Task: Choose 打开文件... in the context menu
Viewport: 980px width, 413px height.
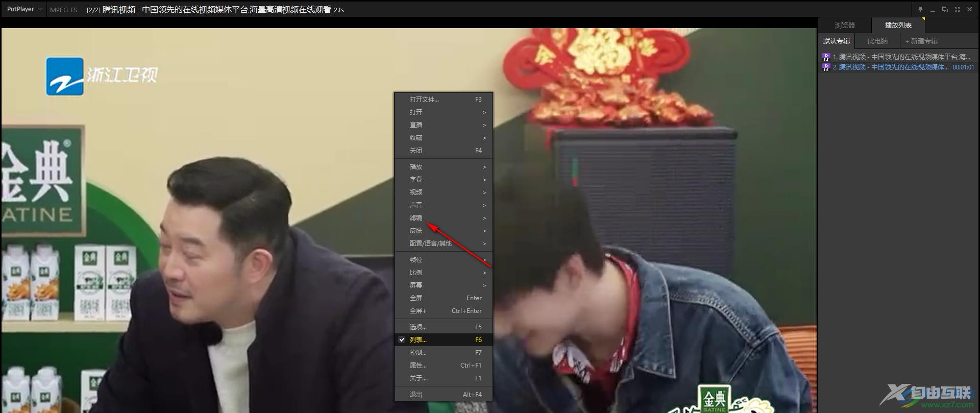Action: point(443,99)
